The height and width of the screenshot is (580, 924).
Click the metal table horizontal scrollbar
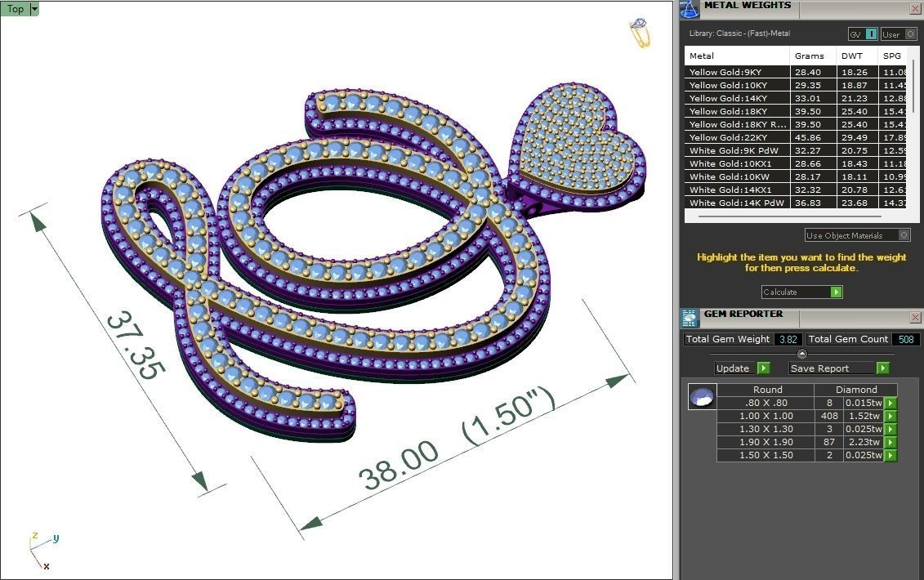pos(790,216)
